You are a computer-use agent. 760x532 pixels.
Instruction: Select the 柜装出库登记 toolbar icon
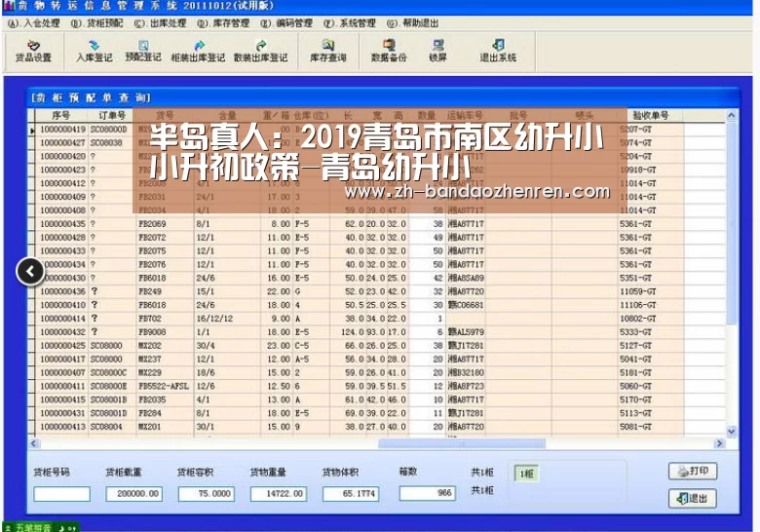pyautogui.click(x=198, y=51)
